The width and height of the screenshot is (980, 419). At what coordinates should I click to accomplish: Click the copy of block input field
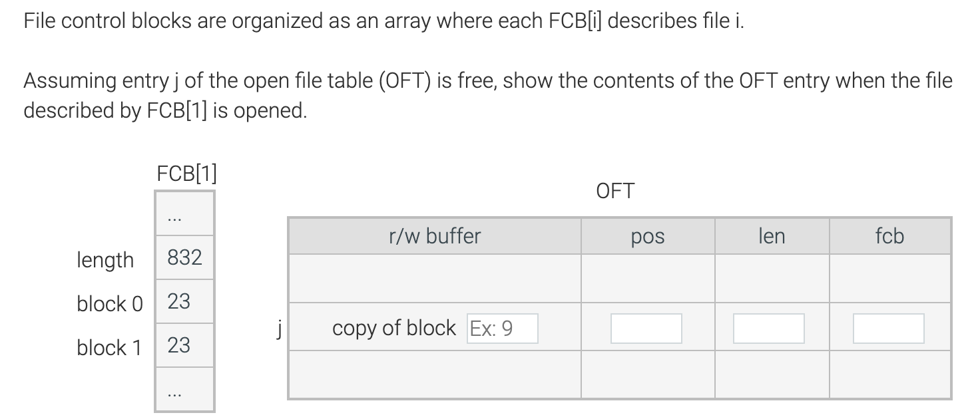point(503,328)
